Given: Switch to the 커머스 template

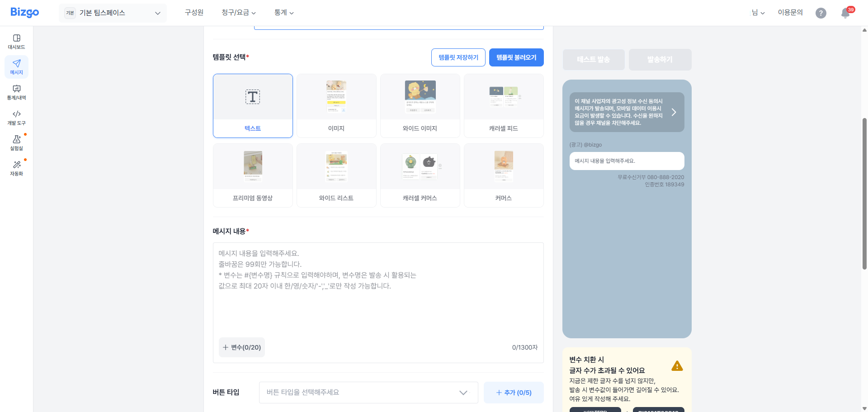Looking at the screenshot, I should [x=504, y=175].
